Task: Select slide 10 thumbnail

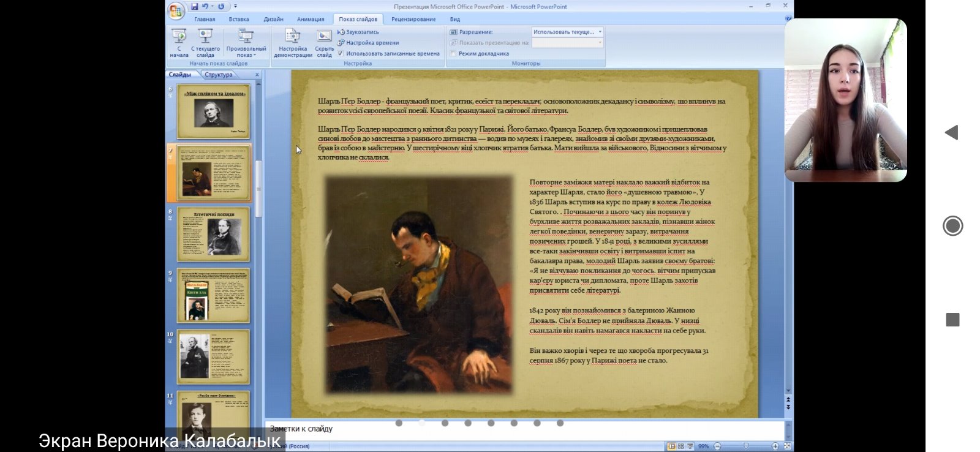Action: coord(214,358)
